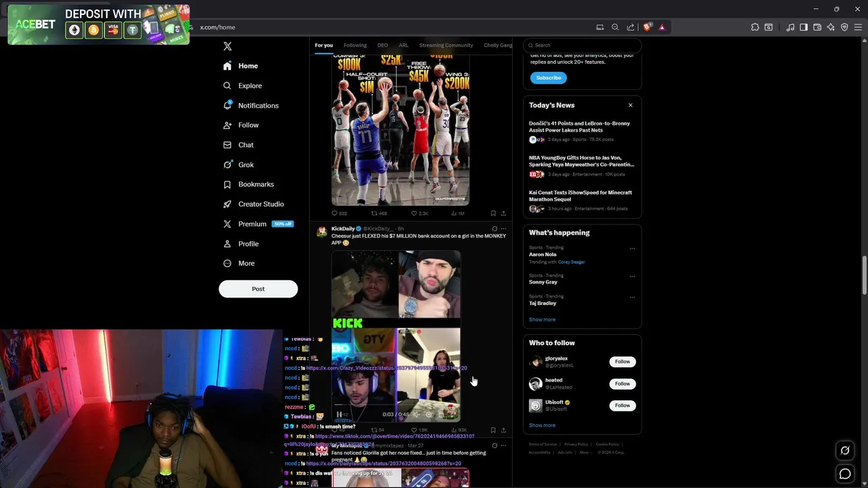The image size is (868, 488).
Task: Click the Post button
Action: (258, 289)
